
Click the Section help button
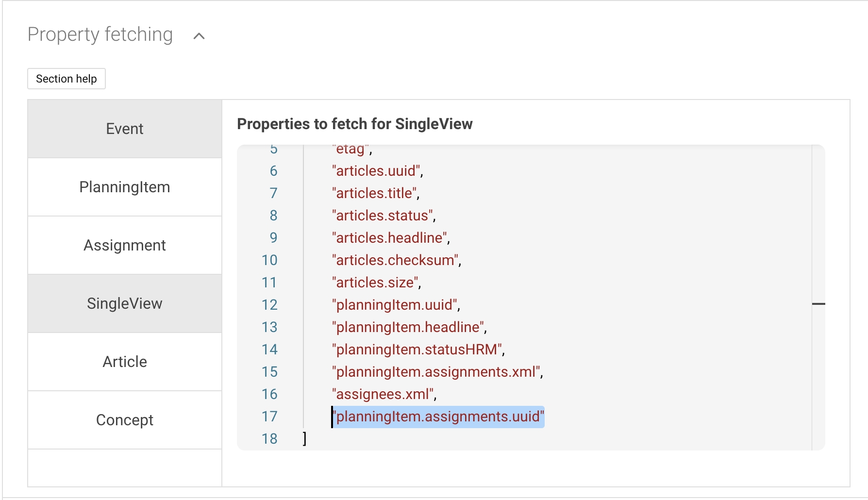[67, 79]
